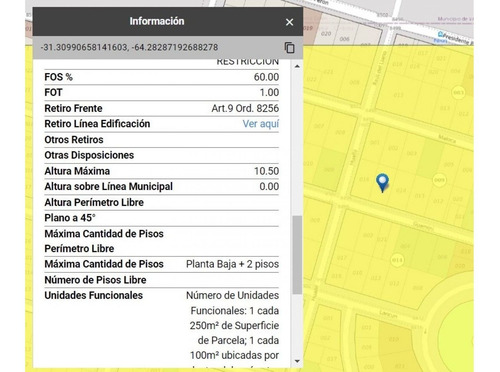Select the 'Altura Perímetro Libre' row

coord(162,202)
